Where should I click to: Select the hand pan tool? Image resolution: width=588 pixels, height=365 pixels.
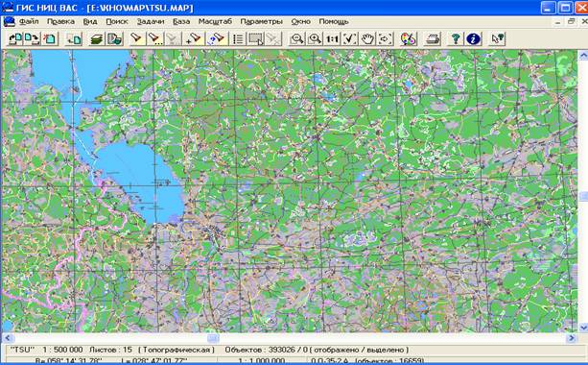click(x=367, y=38)
